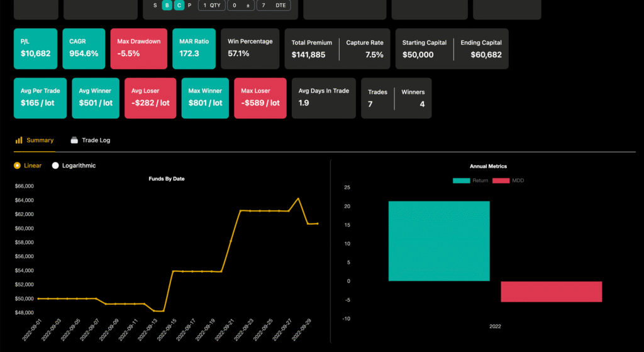644x352 pixels.
Task: Toggle the red MDD legend swatch
Action: coord(501,181)
